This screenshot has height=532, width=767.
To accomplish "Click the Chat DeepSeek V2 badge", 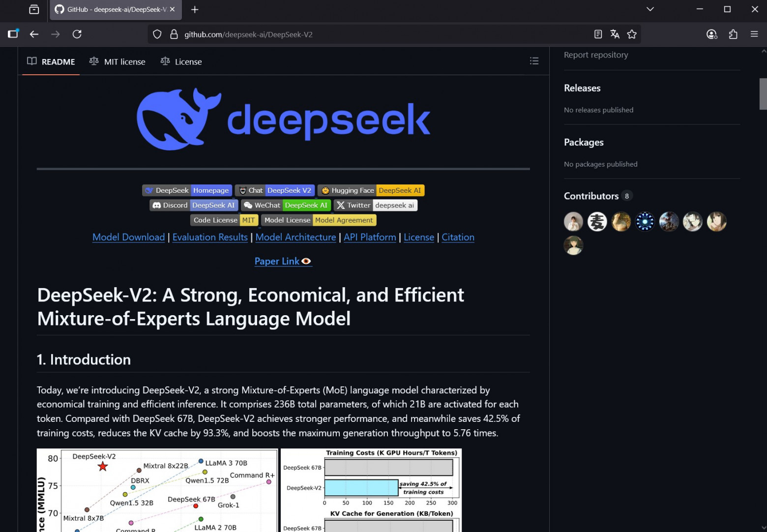I will (x=275, y=190).
